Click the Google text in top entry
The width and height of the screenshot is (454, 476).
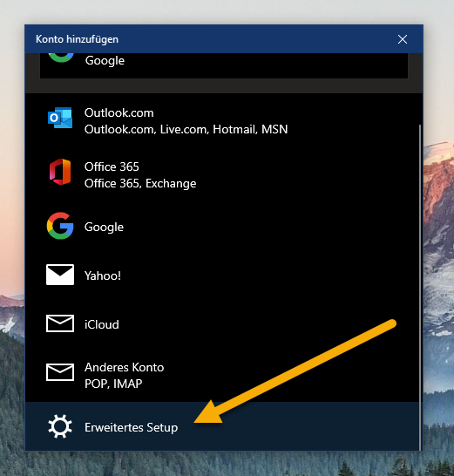[x=105, y=61]
